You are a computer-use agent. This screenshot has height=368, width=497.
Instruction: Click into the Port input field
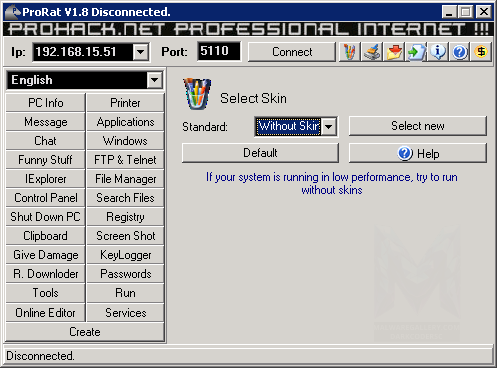[219, 51]
